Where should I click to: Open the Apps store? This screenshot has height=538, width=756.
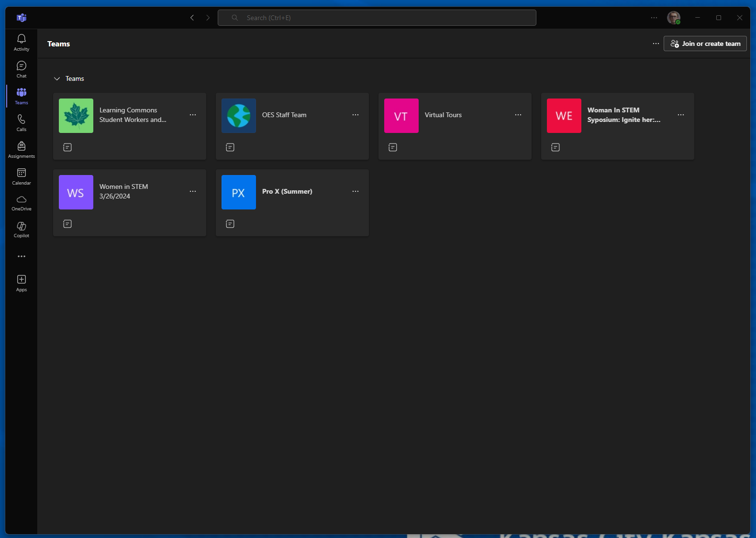click(x=22, y=283)
